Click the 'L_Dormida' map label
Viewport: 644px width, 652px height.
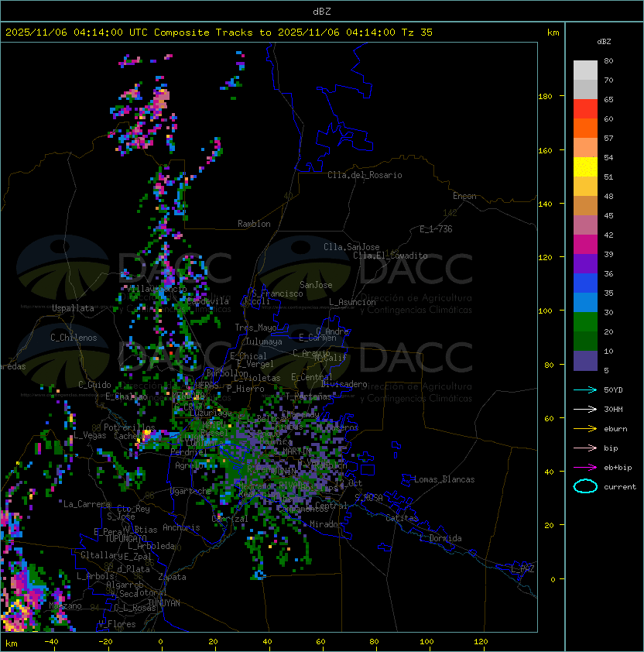click(x=440, y=538)
